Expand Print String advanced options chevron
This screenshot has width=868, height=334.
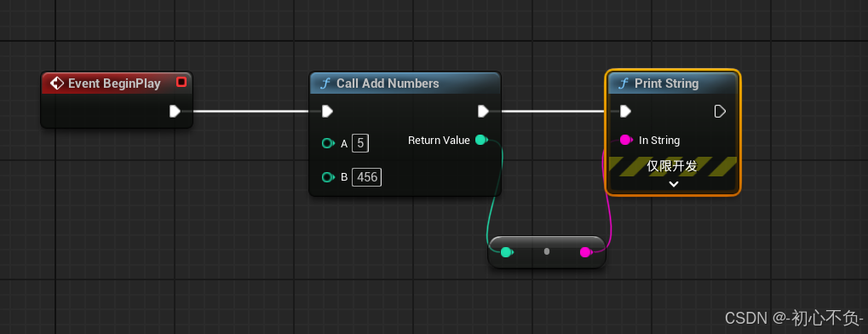point(673,184)
